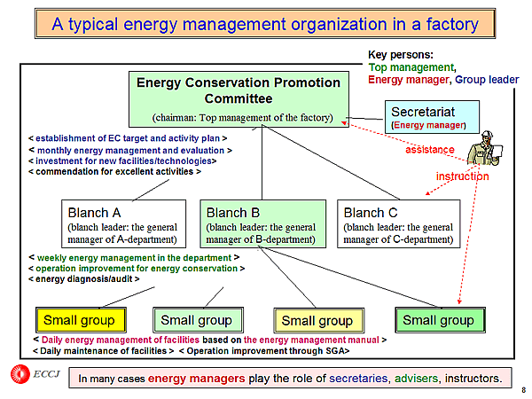The image size is (532, 399).
Task: Click "monthly energy management and evaluation" text
Action: 129,150
